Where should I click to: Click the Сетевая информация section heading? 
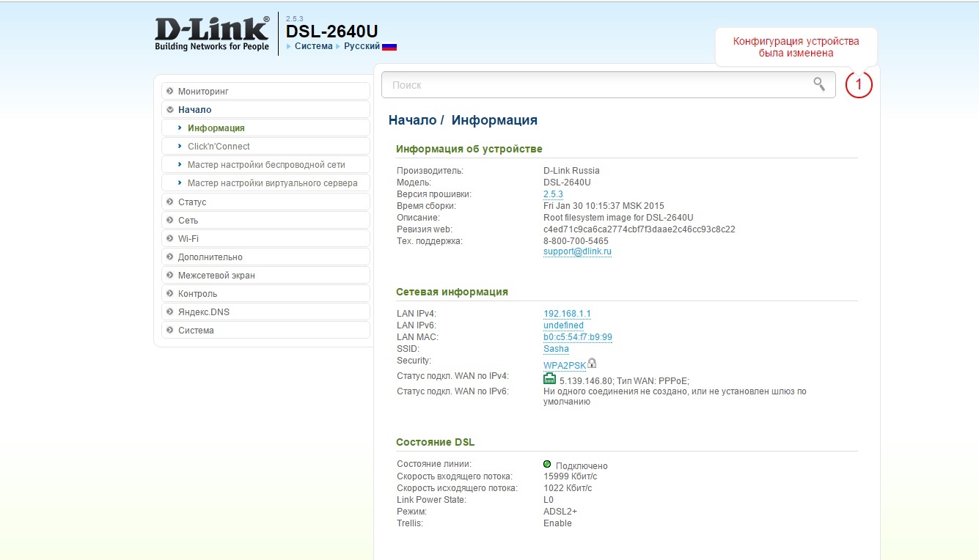452,292
